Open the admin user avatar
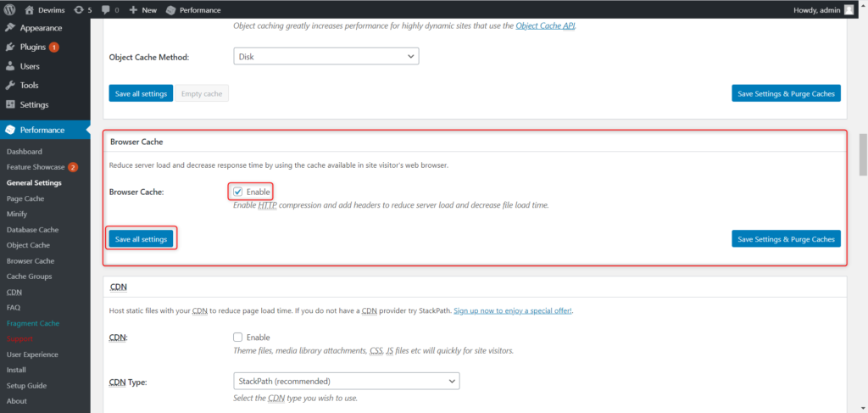 pyautogui.click(x=849, y=10)
